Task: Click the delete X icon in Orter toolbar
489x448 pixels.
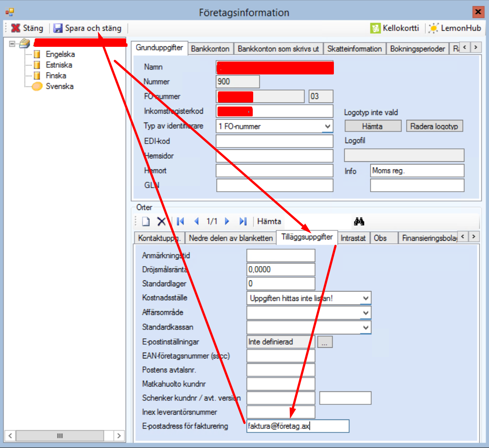Action: (161, 222)
